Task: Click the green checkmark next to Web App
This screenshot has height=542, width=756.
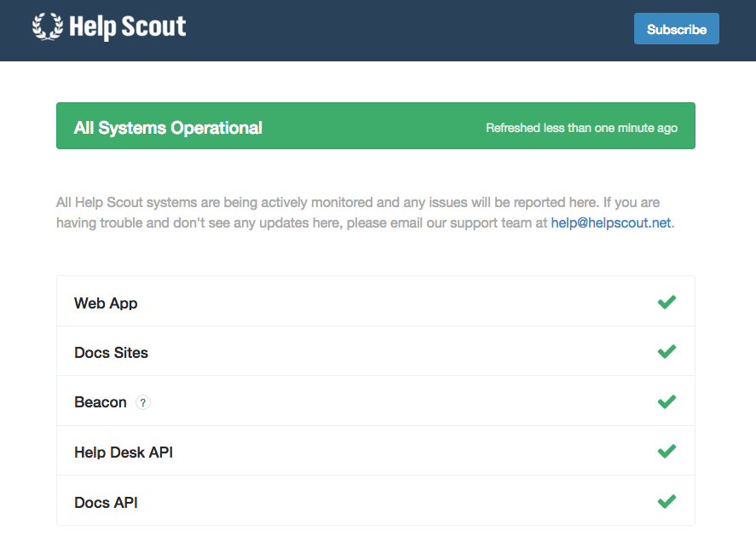Action: click(667, 301)
